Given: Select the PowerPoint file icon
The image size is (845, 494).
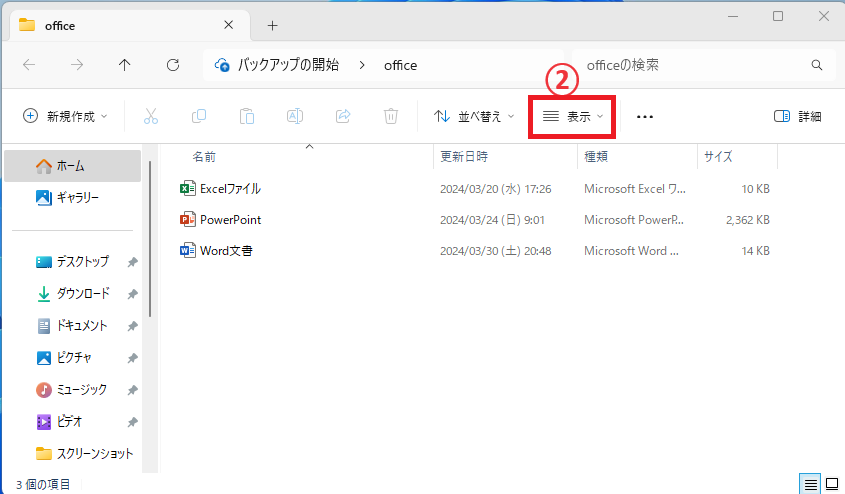Looking at the screenshot, I should pos(188,219).
